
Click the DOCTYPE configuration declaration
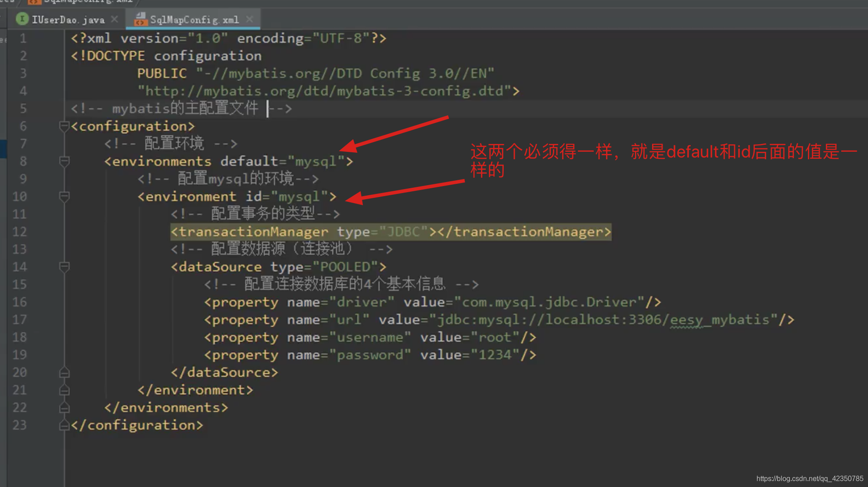pos(166,56)
